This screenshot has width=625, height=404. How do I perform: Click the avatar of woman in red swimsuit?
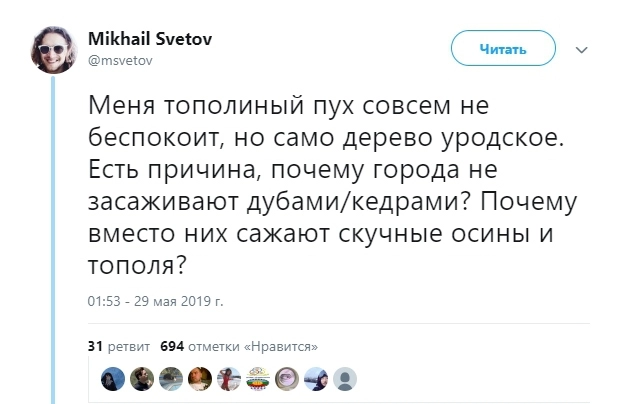tap(228, 378)
